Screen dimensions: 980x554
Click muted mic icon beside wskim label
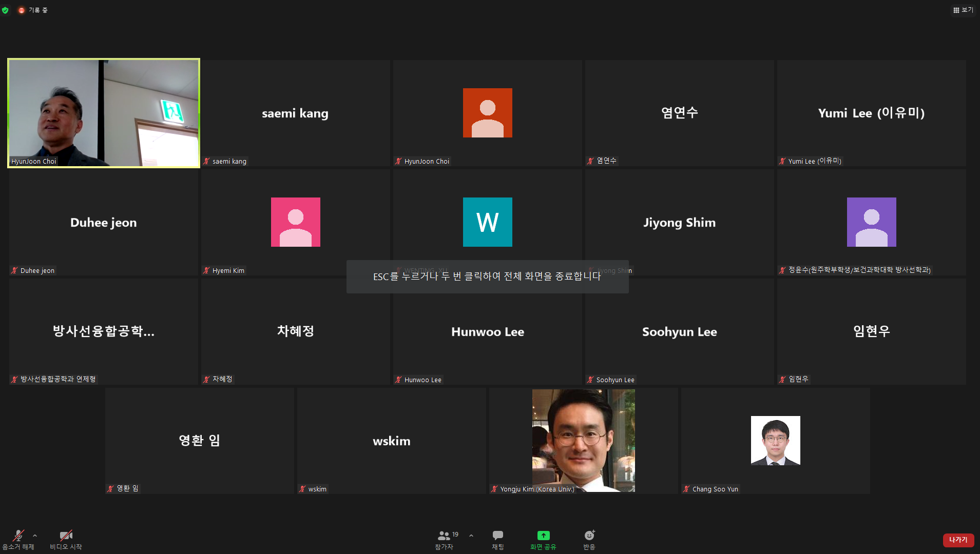302,489
